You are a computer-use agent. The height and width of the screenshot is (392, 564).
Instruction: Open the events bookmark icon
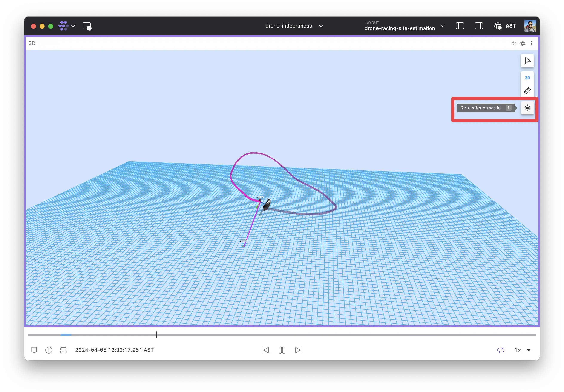(34, 350)
